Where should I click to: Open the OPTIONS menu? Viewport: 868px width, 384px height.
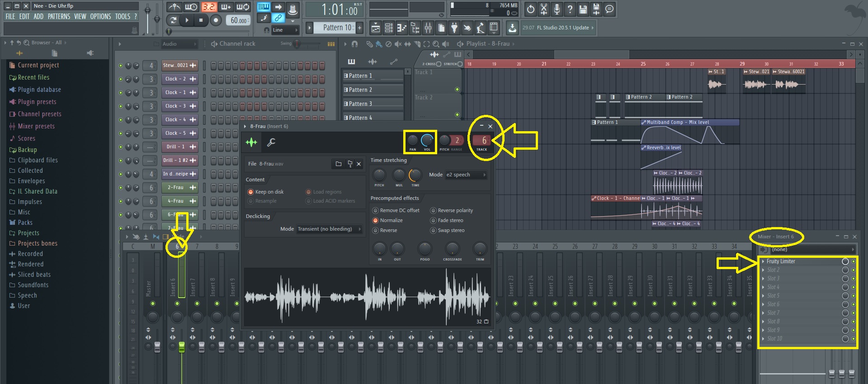(x=100, y=16)
